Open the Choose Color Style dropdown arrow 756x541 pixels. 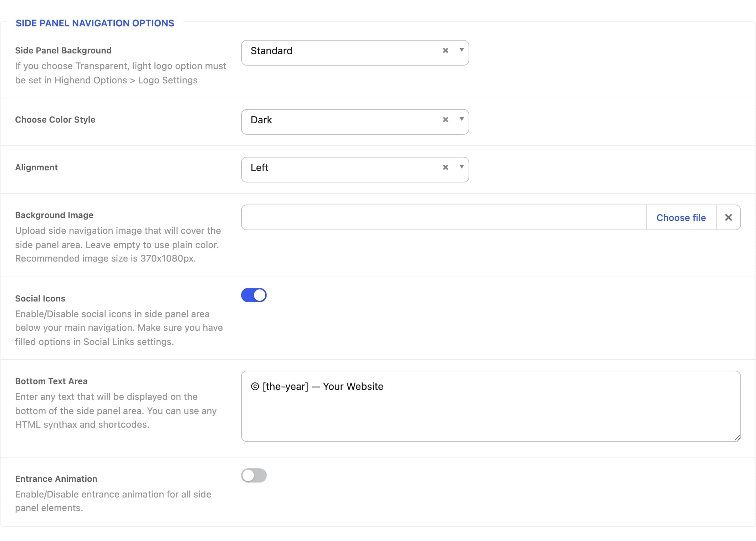[x=461, y=119]
